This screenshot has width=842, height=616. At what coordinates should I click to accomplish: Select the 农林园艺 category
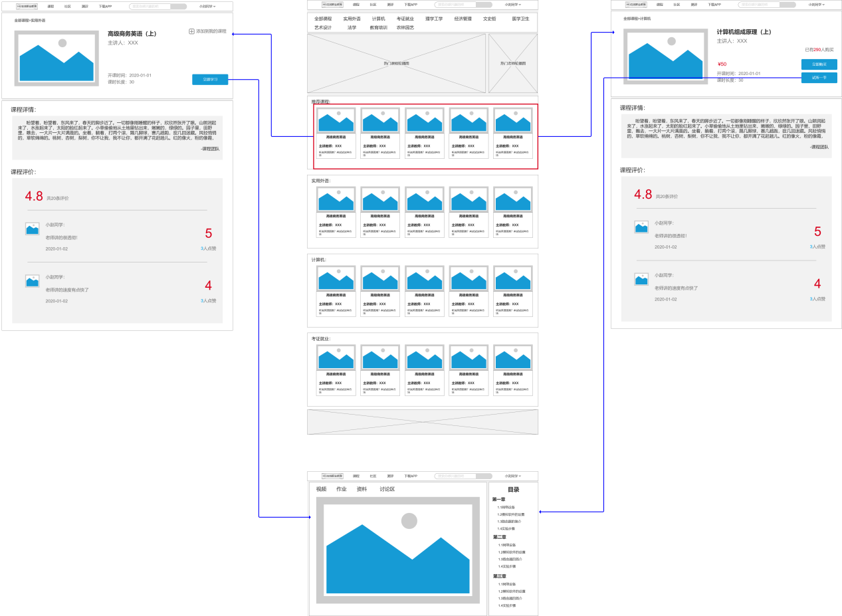405,28
